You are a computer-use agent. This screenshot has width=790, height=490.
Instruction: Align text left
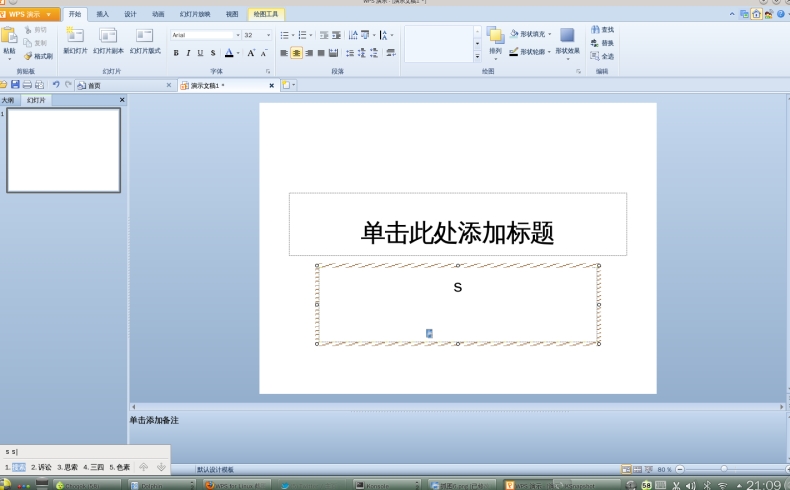[x=284, y=53]
